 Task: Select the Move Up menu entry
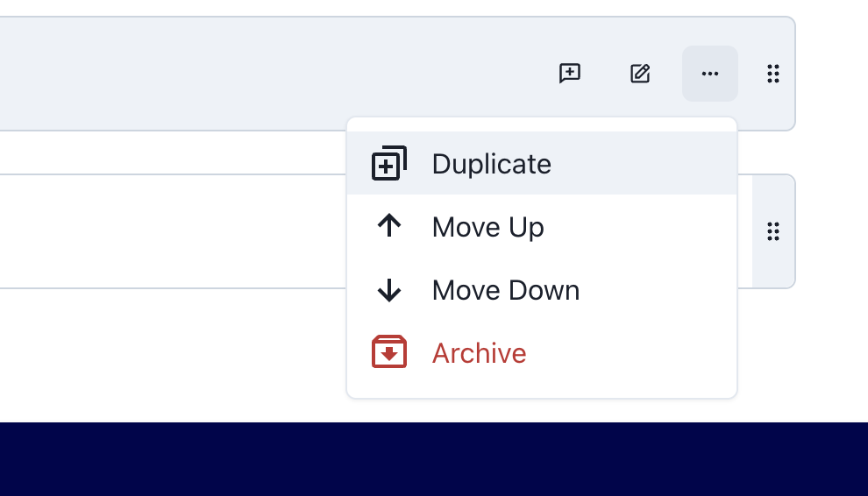pyautogui.click(x=541, y=226)
